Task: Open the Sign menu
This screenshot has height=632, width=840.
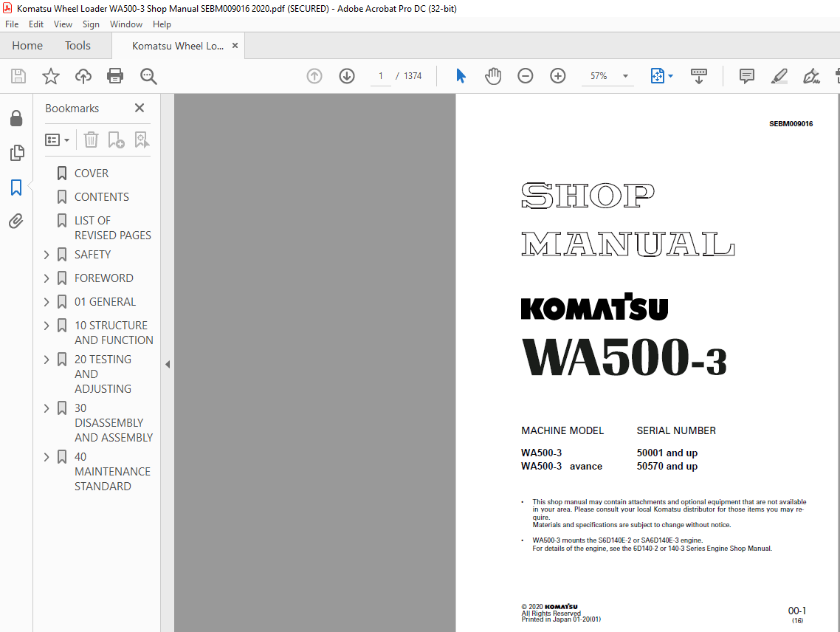Action: pyautogui.click(x=91, y=24)
